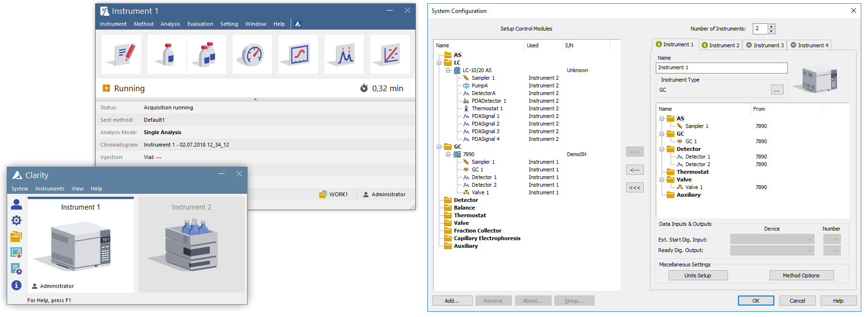Collapse the Detector folder in Instrument 1 tree

point(662,149)
